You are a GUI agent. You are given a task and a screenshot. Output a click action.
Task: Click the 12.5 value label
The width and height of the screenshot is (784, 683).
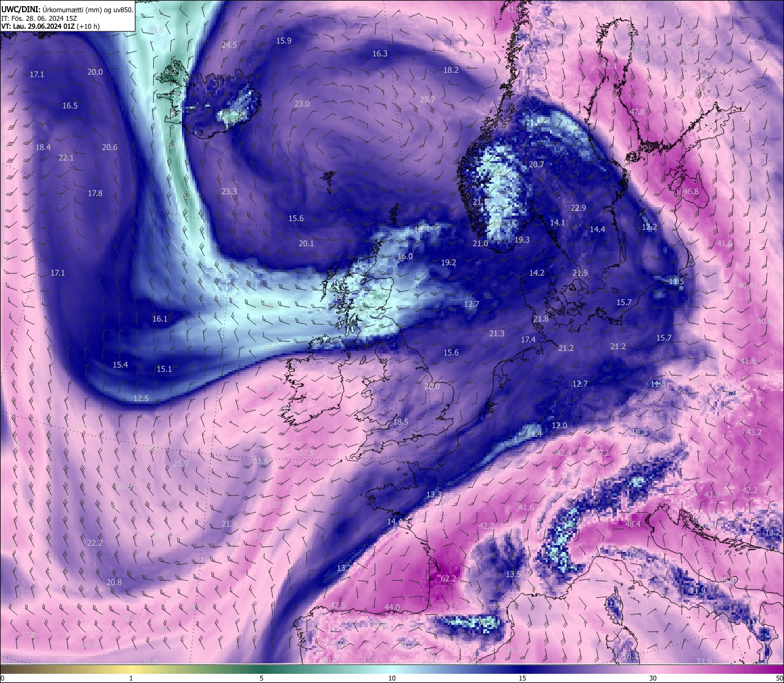pyautogui.click(x=141, y=398)
